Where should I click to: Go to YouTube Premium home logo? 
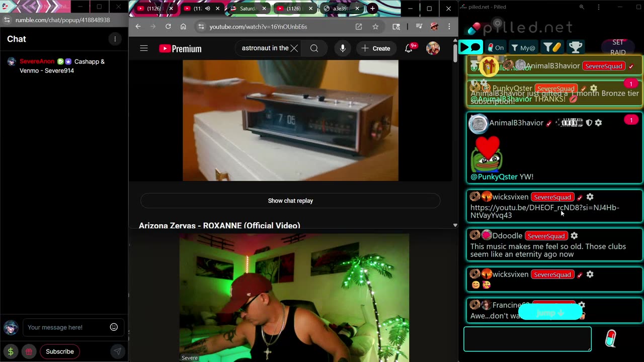point(180,48)
